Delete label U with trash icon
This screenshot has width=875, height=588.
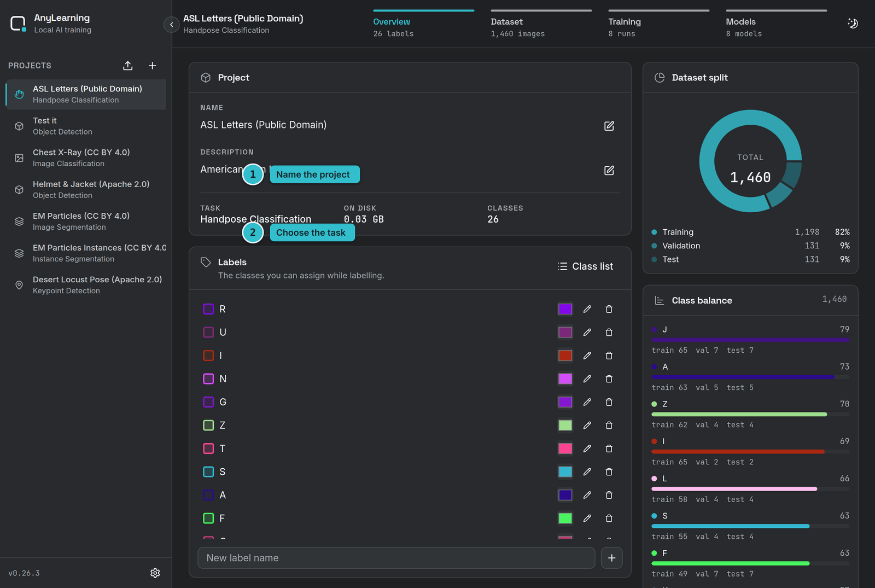coord(609,332)
